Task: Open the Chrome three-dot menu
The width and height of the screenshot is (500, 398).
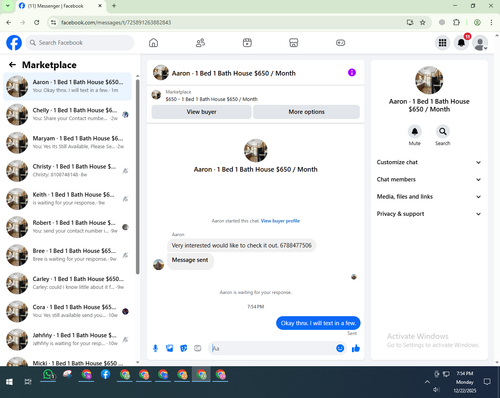Action: tap(491, 22)
